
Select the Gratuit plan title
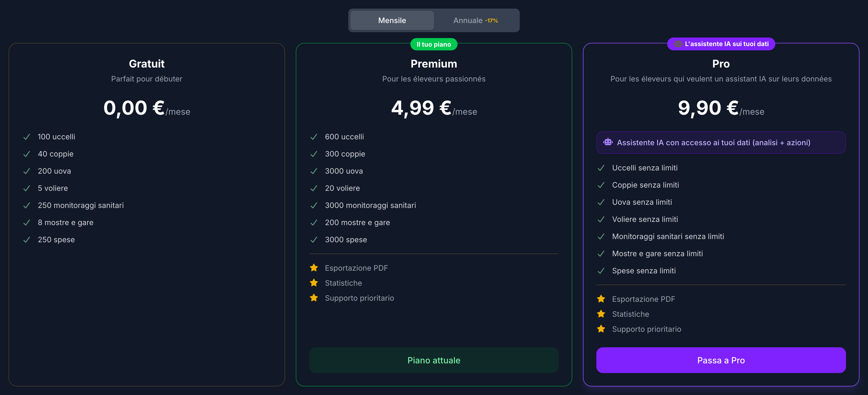(x=147, y=64)
